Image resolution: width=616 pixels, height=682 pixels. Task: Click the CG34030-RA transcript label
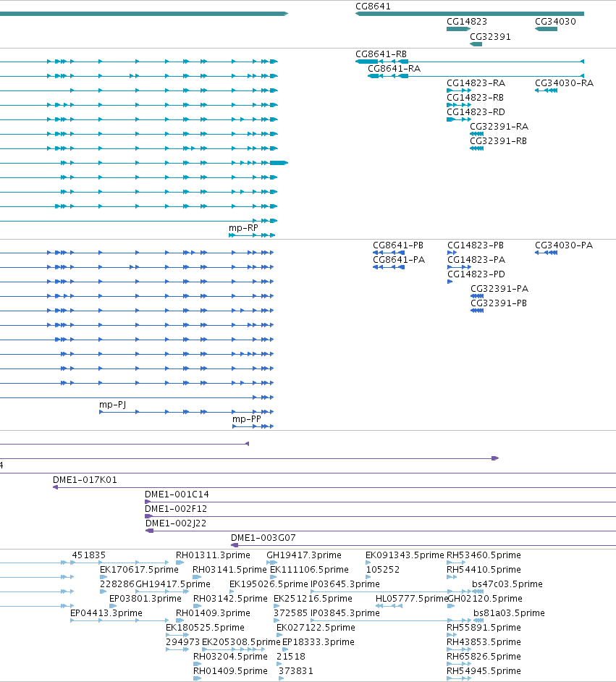click(x=564, y=83)
